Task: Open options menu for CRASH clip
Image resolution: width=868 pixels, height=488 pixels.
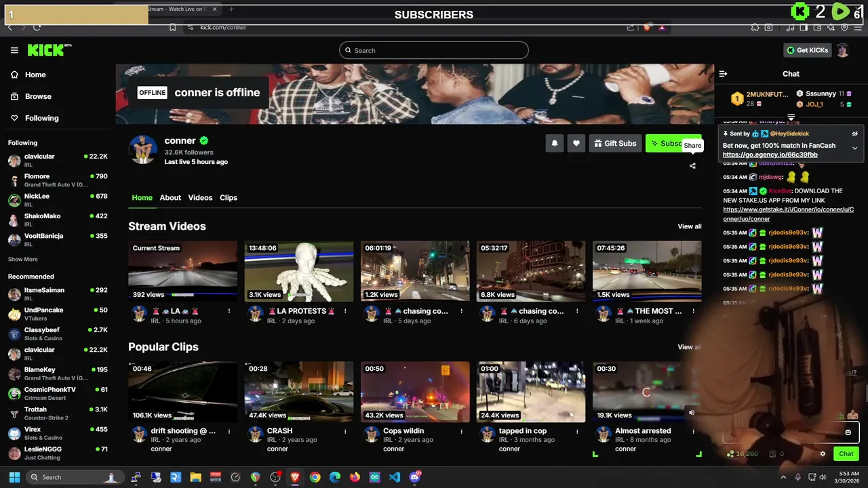Action: pos(345,431)
